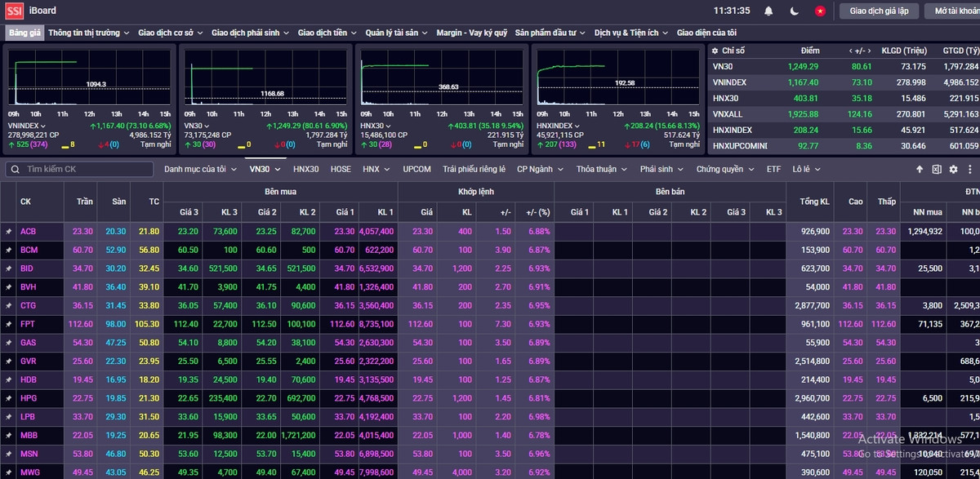Viewport: 980px width, 479px height.
Task: Expand the Danh mục của tôi dropdown
Action: click(x=199, y=169)
